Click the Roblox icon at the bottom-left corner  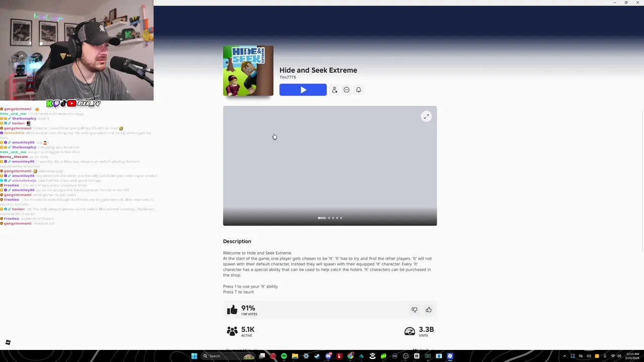8,342
